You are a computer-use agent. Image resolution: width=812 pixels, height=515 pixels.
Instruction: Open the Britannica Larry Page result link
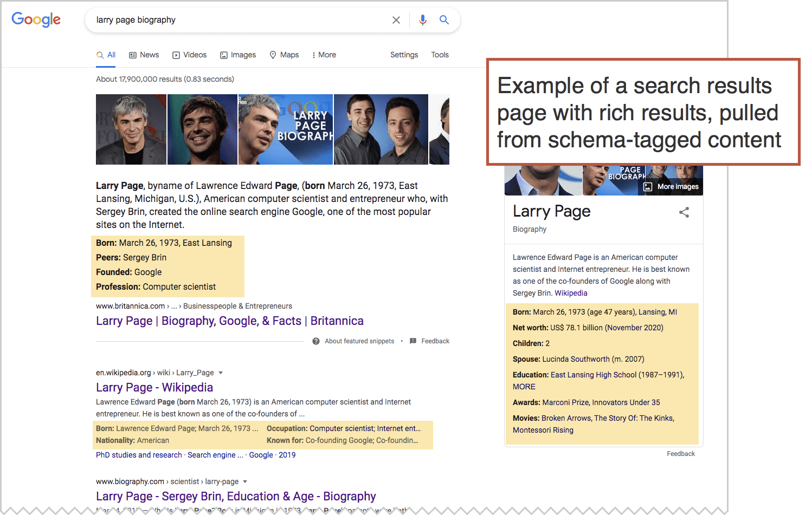[230, 321]
